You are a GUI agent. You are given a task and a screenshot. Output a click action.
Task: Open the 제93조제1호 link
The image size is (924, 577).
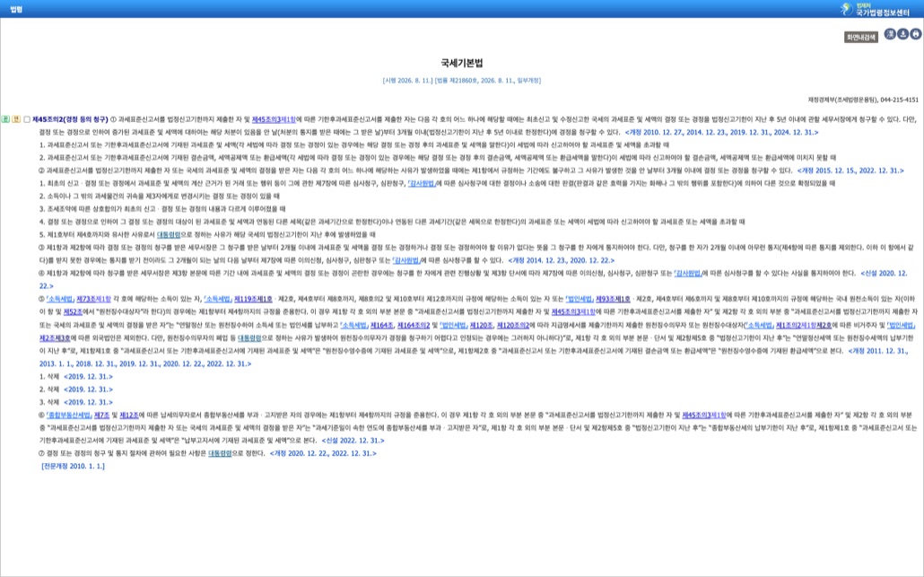pyautogui.click(x=613, y=300)
